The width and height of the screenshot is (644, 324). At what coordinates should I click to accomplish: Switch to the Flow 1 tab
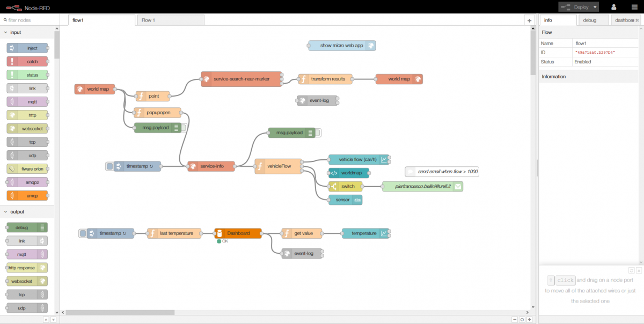(x=170, y=20)
